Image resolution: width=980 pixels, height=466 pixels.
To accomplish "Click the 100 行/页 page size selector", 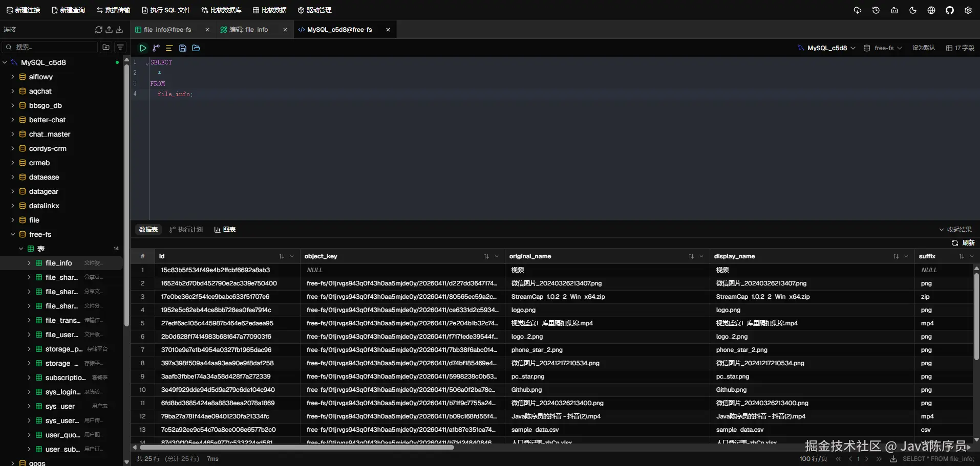I will [813, 459].
